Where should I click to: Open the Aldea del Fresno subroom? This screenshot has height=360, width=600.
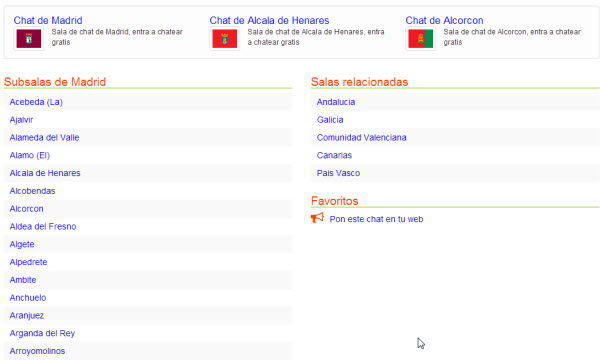pyautogui.click(x=43, y=226)
